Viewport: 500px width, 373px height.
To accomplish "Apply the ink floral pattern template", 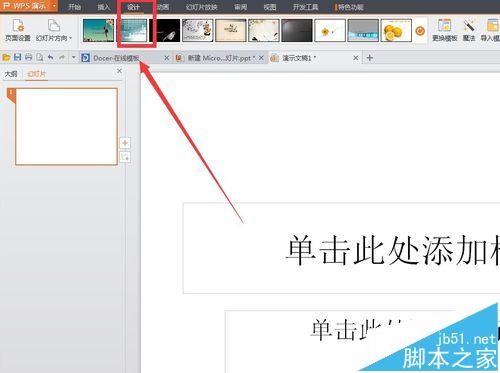I will pyautogui.click(x=198, y=30).
